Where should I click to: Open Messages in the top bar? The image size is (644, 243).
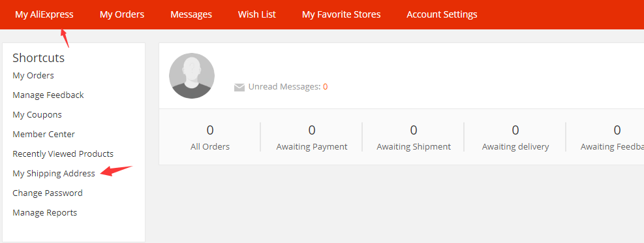pos(191,14)
